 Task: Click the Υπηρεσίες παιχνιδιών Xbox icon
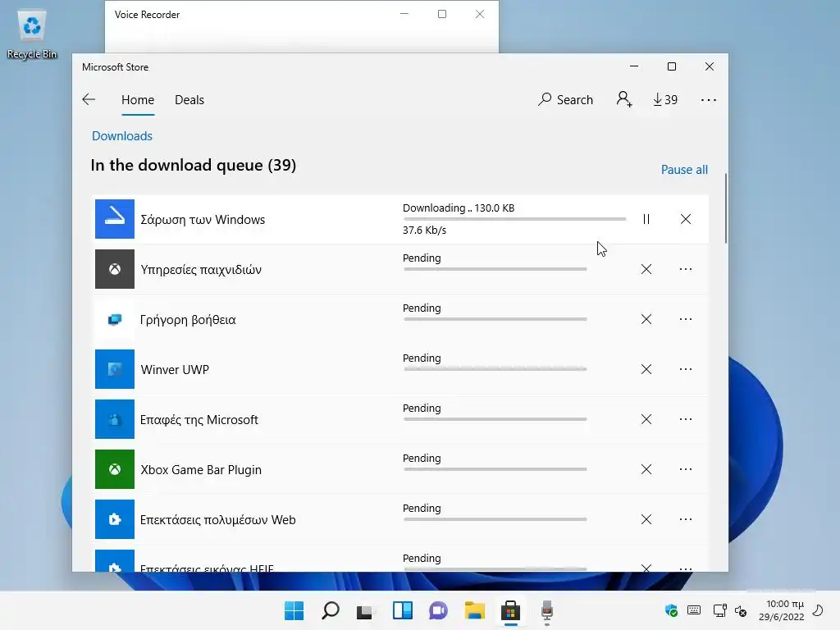[115, 269]
